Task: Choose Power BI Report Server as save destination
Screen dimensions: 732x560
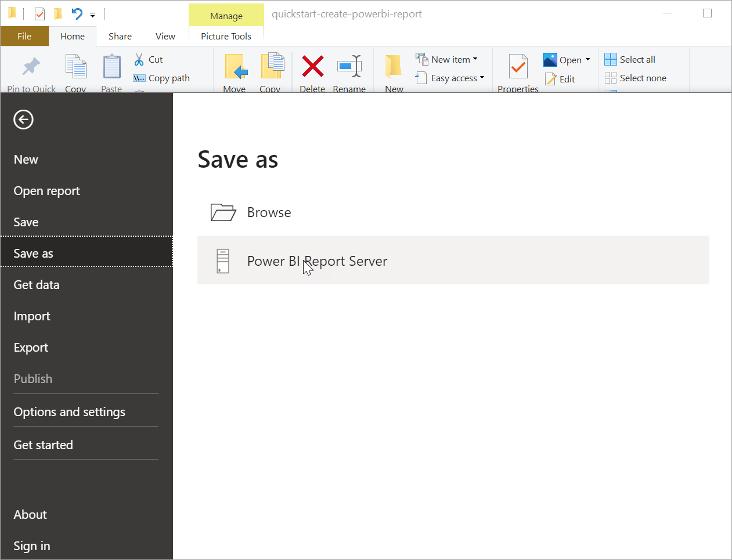Action: point(317,261)
